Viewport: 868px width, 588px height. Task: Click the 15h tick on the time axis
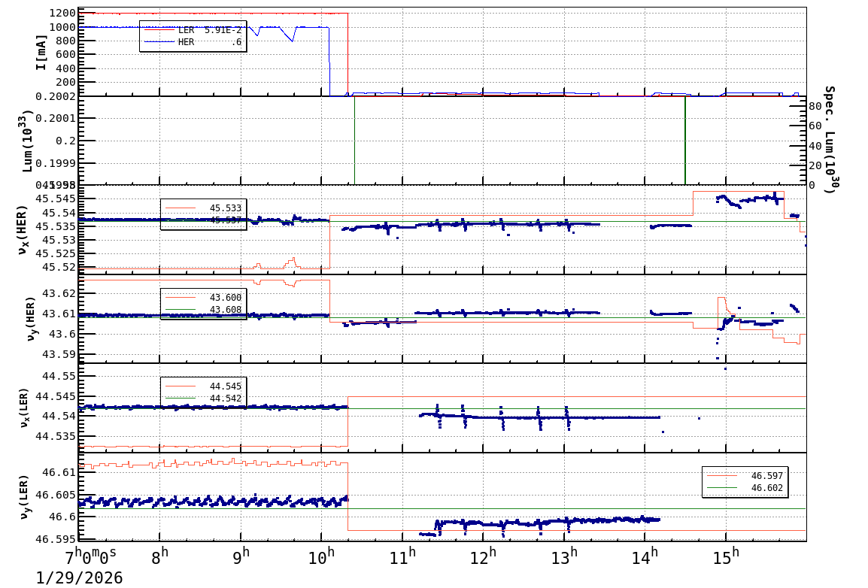point(726,556)
